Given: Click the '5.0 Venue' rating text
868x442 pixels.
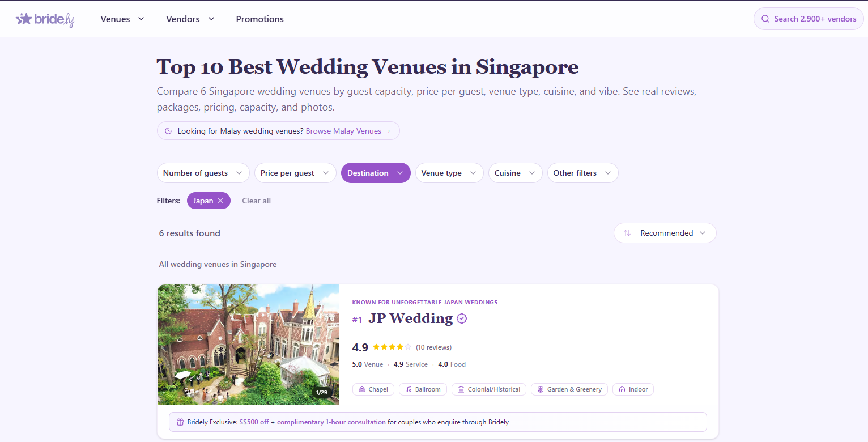Looking at the screenshot, I should [x=368, y=364].
